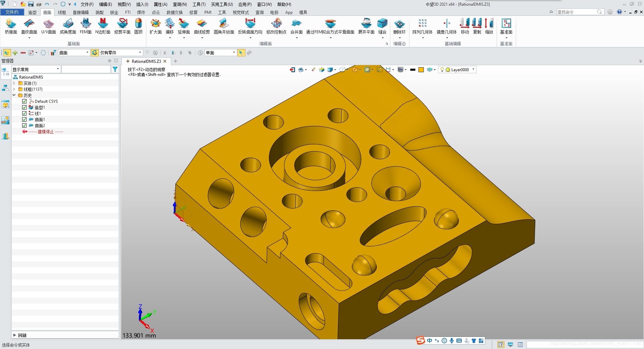Image resolution: width=644 pixels, height=349 pixels.
Task: Click the filter funnel icon in manager
Action: coord(115,69)
